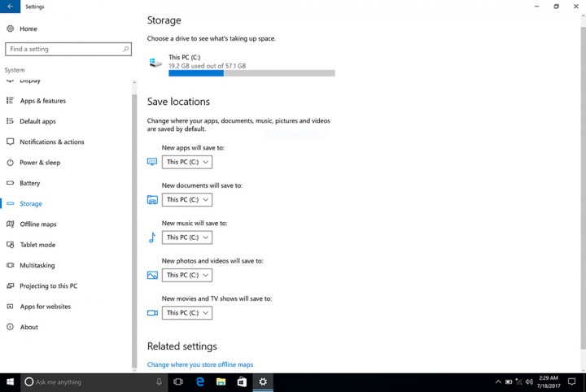Open Task View in taskbar
This screenshot has height=392, width=586.
(178, 382)
